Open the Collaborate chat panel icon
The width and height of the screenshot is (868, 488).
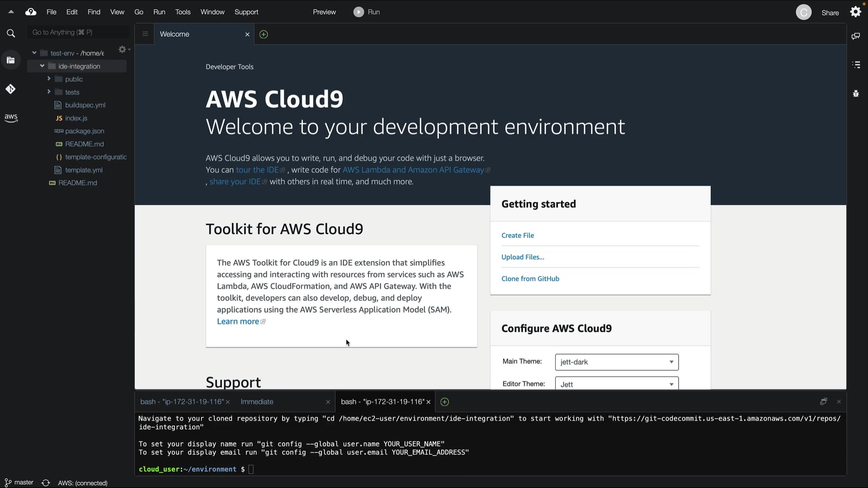856,36
